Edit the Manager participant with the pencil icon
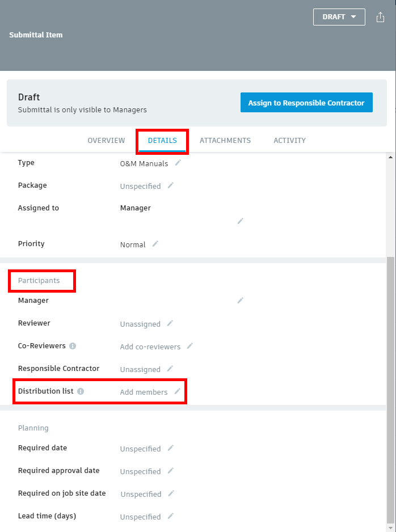The image size is (396, 532). tap(239, 301)
